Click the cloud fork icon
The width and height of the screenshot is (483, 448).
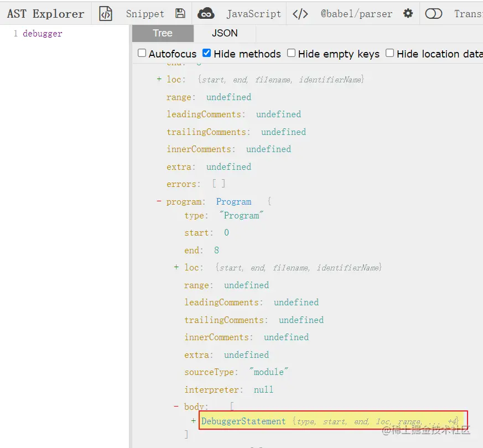pyautogui.click(x=206, y=13)
